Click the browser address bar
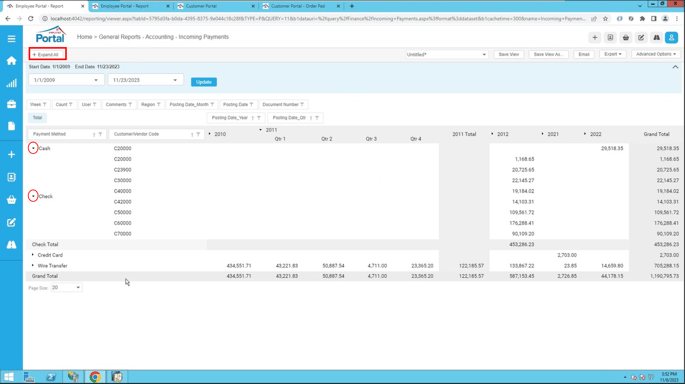Screen dimensions: 685x384 (x=318, y=19)
